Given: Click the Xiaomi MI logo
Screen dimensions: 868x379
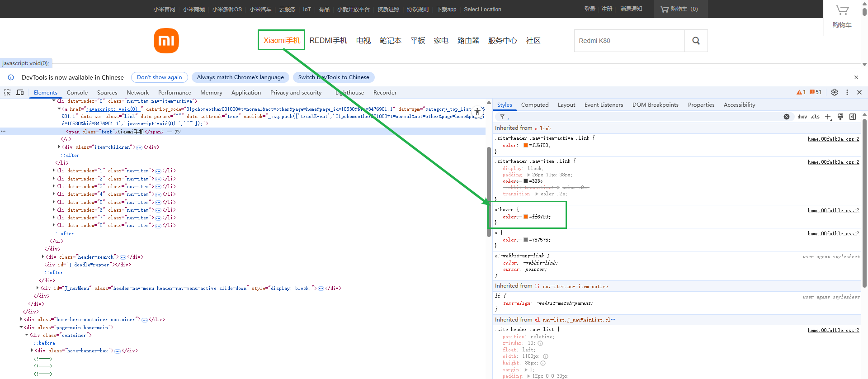Looking at the screenshot, I should coord(166,41).
